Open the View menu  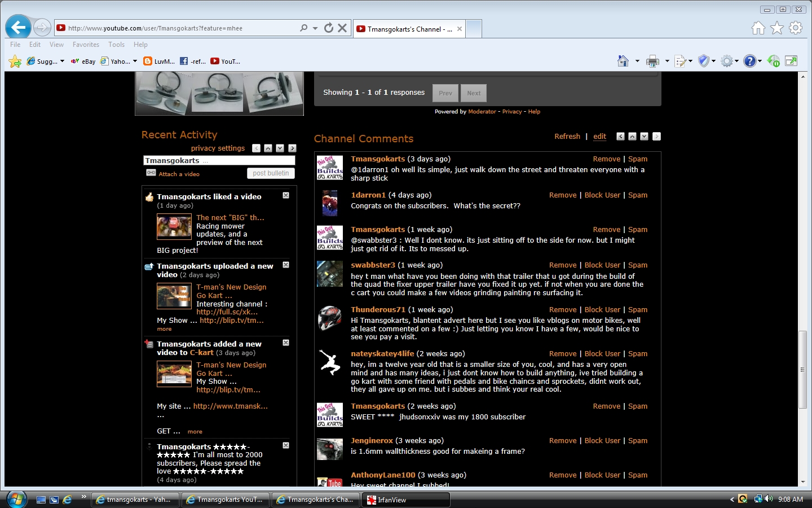tap(56, 45)
